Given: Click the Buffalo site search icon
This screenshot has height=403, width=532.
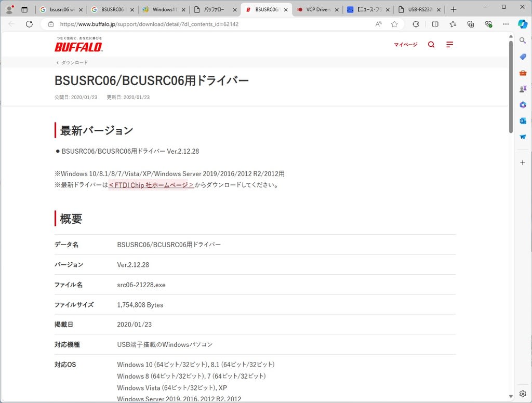Looking at the screenshot, I should tap(431, 45).
